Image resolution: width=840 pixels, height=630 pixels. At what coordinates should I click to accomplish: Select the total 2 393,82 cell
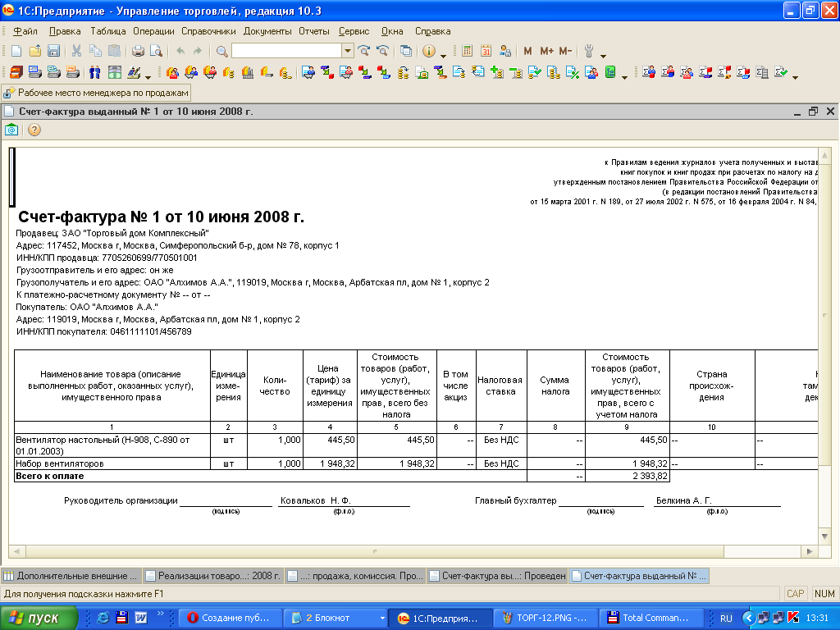[x=628, y=476]
